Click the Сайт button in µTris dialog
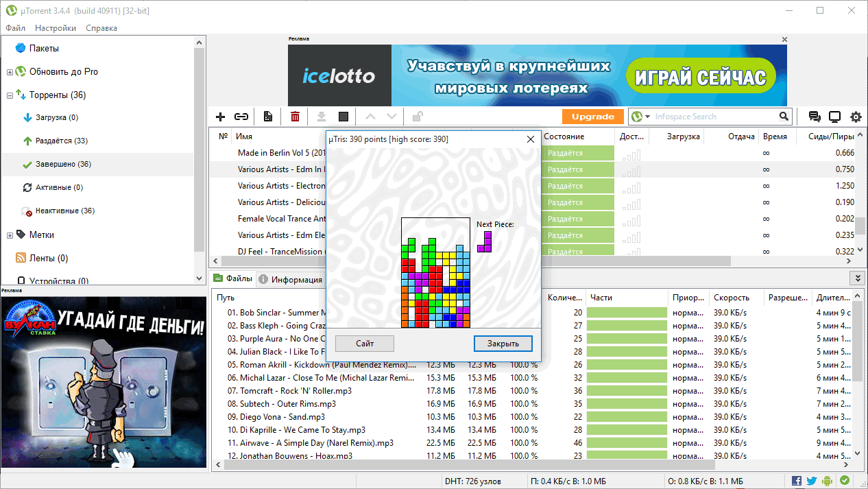 365,343
